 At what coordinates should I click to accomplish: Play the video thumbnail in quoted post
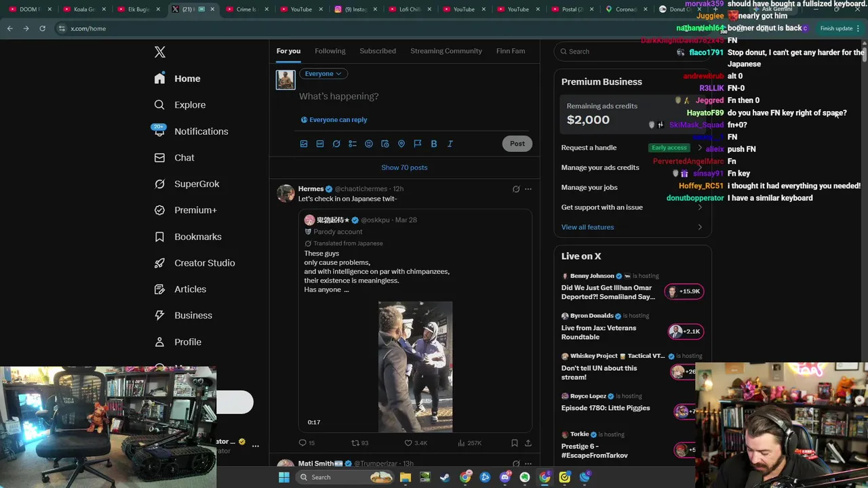415,367
